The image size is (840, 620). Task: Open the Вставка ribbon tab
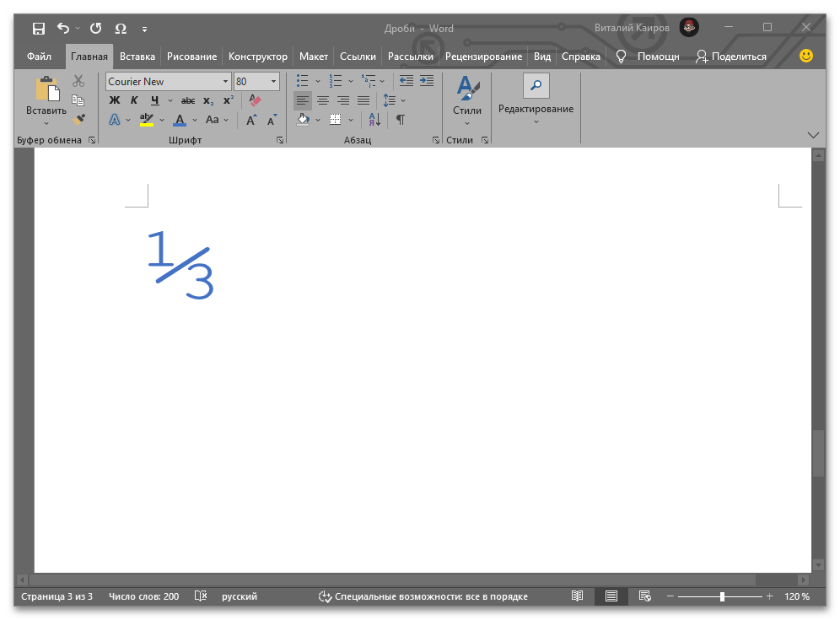pyautogui.click(x=137, y=57)
